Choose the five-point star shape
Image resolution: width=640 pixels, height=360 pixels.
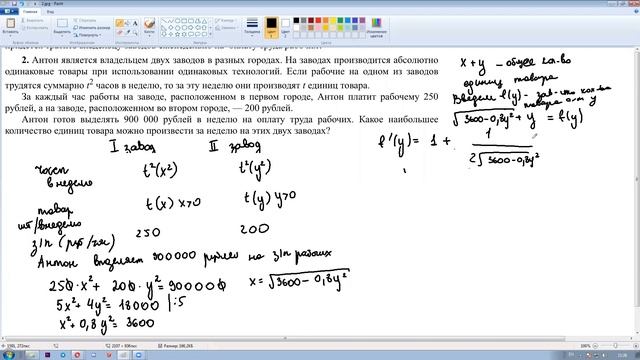178,34
